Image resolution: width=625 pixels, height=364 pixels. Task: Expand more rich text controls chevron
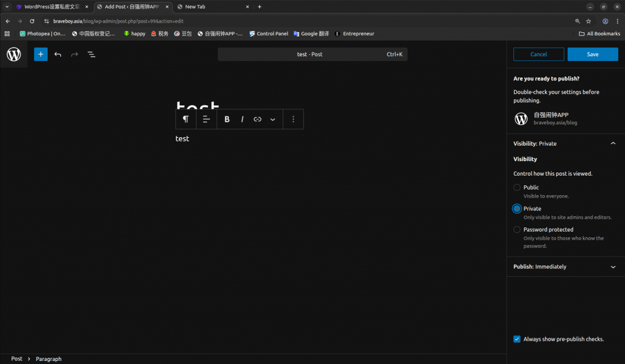tap(273, 120)
